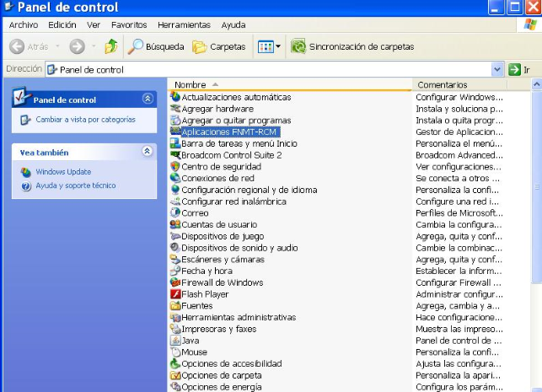Click comment 'Broadcom Advanced...'
Viewport: 542px width, 392px height.
pyautogui.click(x=459, y=155)
